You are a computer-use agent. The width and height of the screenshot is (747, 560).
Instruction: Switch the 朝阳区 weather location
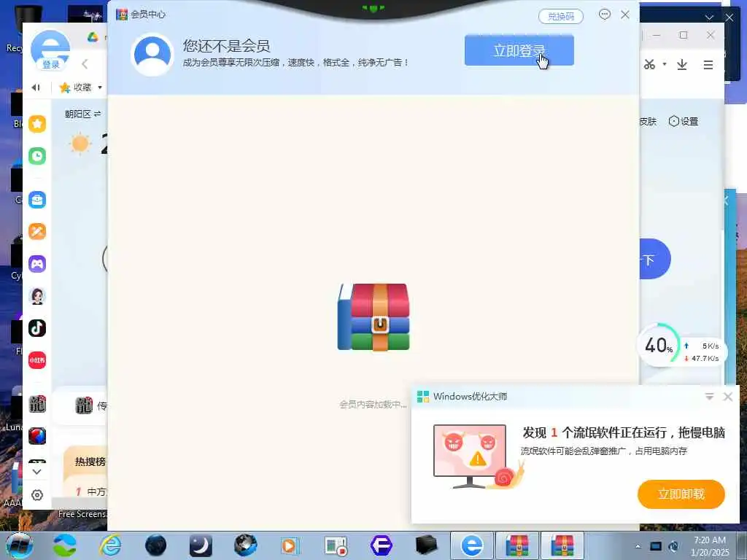click(83, 114)
